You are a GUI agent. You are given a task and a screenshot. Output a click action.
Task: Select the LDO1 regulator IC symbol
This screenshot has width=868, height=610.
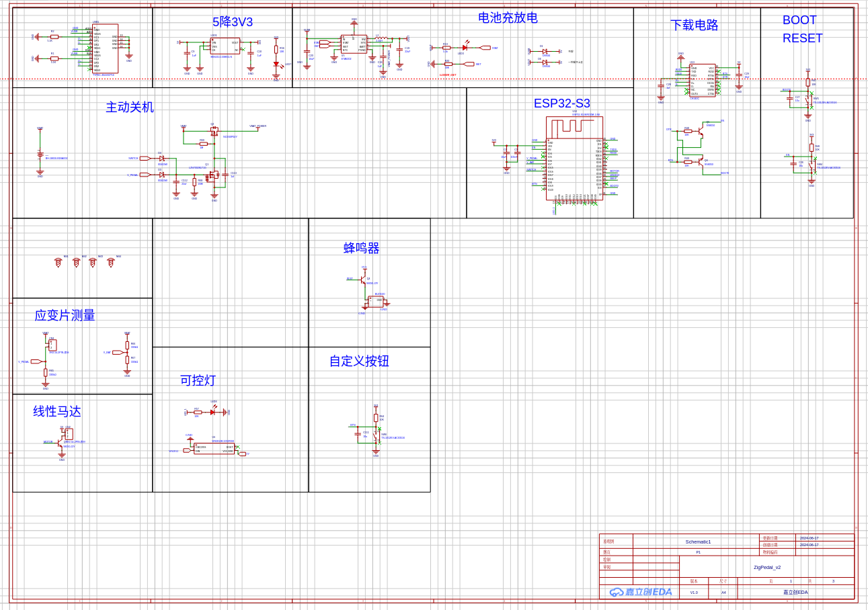click(225, 46)
